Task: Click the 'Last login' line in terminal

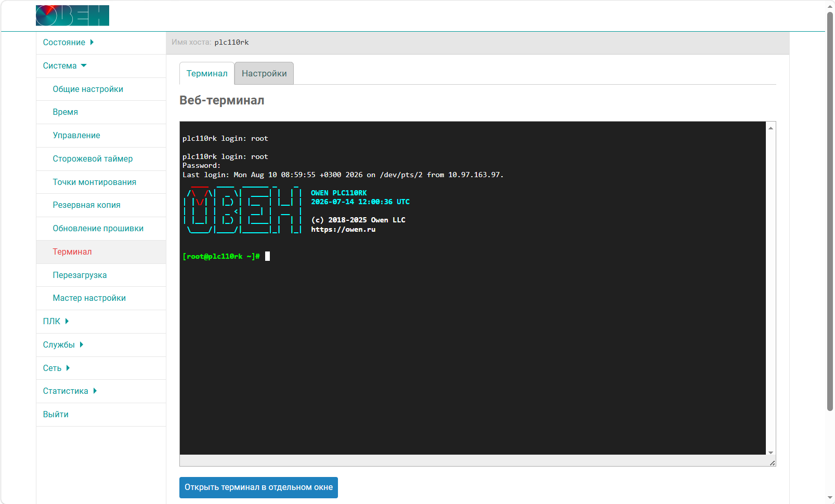Action: tap(343, 175)
